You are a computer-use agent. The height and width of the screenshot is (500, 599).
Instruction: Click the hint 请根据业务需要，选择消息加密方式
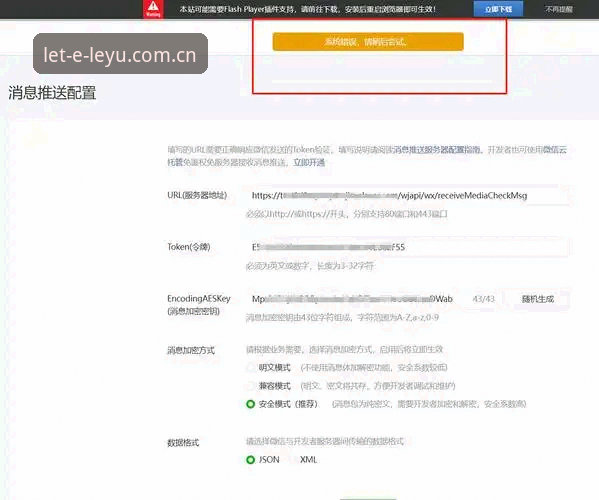pyautogui.click(x=344, y=349)
